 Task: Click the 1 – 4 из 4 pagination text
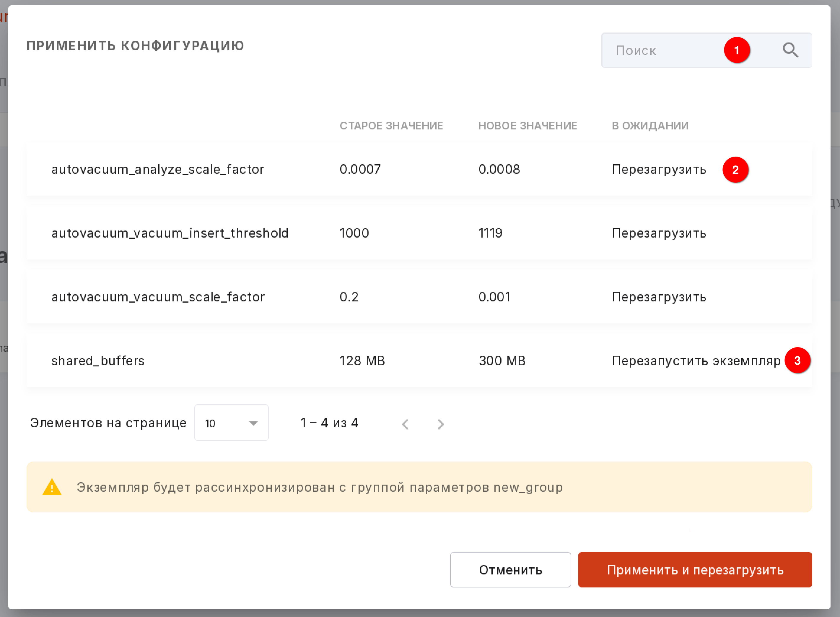(x=329, y=423)
